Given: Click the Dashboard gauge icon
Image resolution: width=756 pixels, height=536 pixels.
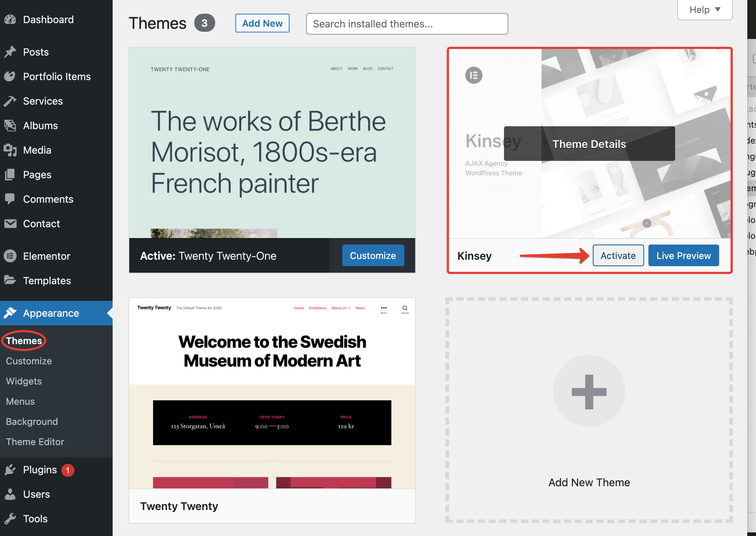Looking at the screenshot, I should (x=10, y=19).
